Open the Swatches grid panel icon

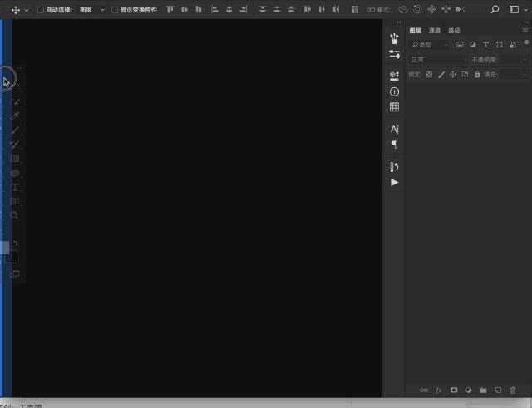[394, 107]
